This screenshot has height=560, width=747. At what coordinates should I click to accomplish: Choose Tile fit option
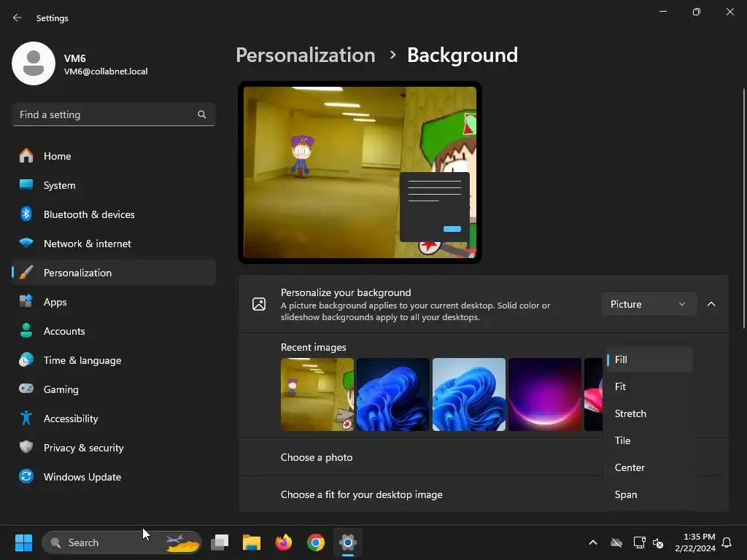tap(649, 441)
